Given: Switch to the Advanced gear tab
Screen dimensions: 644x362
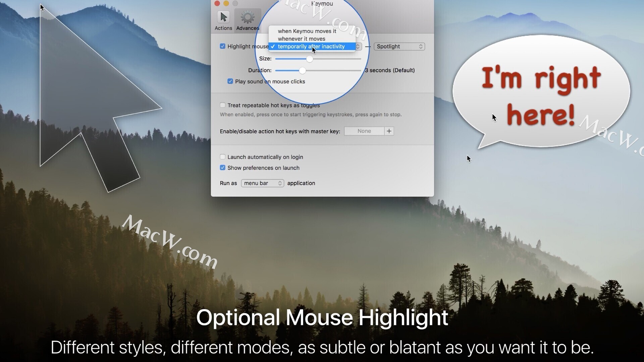Looking at the screenshot, I should [x=248, y=21].
